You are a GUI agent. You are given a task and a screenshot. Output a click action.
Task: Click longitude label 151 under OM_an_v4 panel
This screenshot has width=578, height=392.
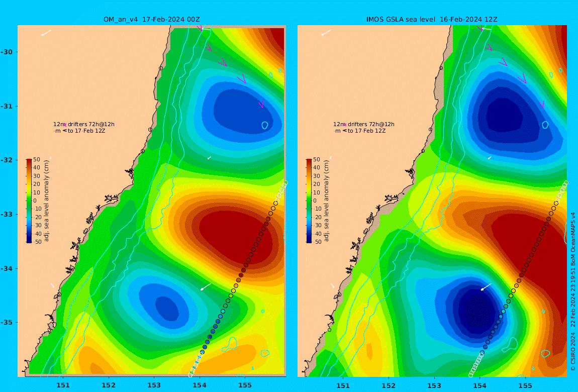(63, 385)
